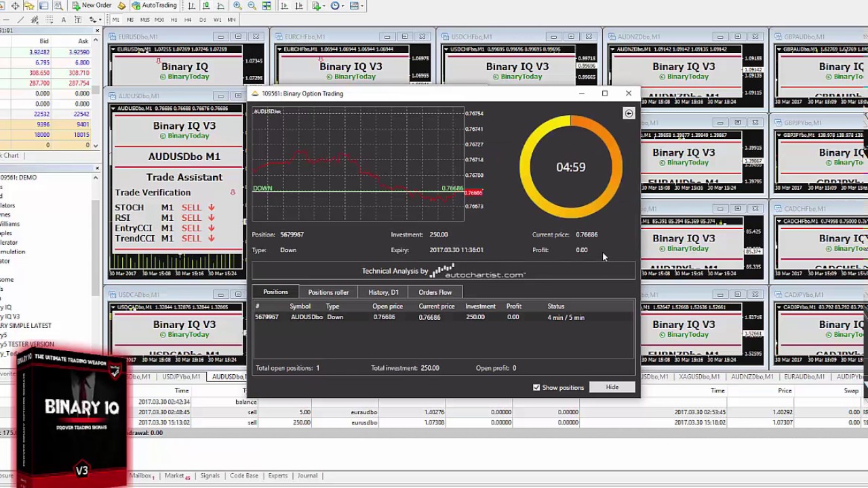Image resolution: width=868 pixels, height=488 pixels.
Task: Toggle the Show positions checkbox
Action: tap(536, 387)
